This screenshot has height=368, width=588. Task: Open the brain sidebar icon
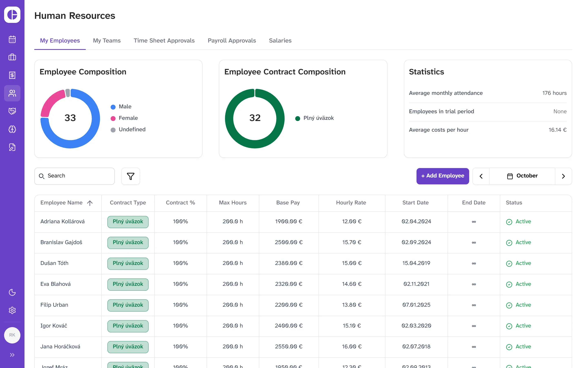click(x=12, y=129)
